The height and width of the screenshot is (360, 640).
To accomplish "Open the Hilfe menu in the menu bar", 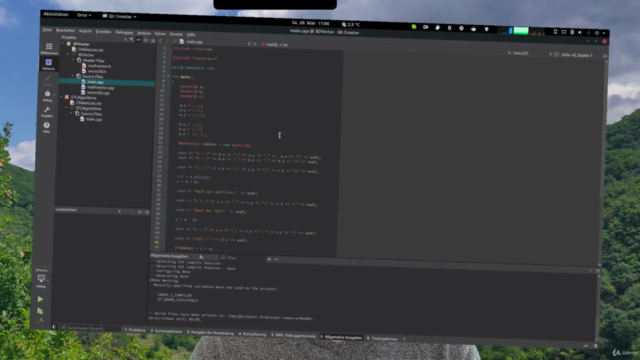I will [191, 35].
